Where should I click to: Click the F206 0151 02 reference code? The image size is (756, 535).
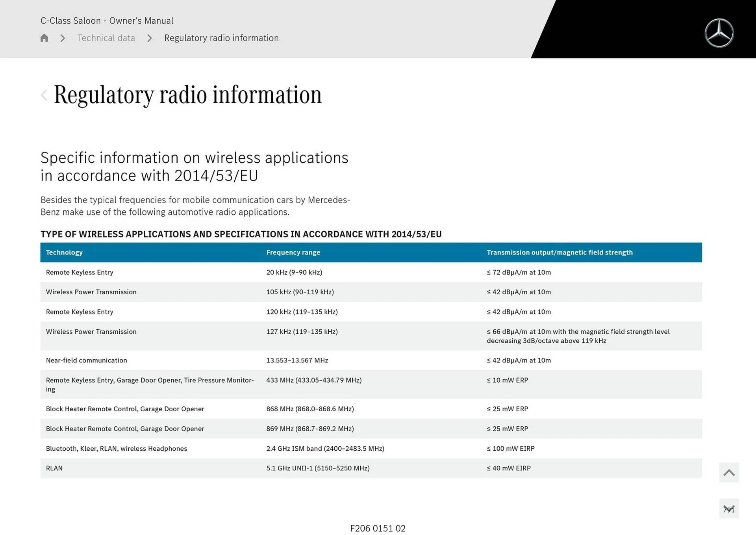378,528
